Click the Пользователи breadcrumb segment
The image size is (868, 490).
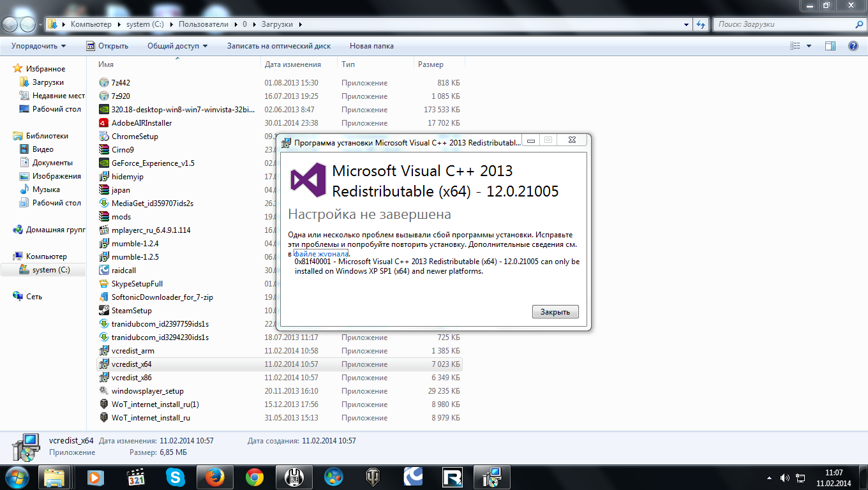pos(203,24)
